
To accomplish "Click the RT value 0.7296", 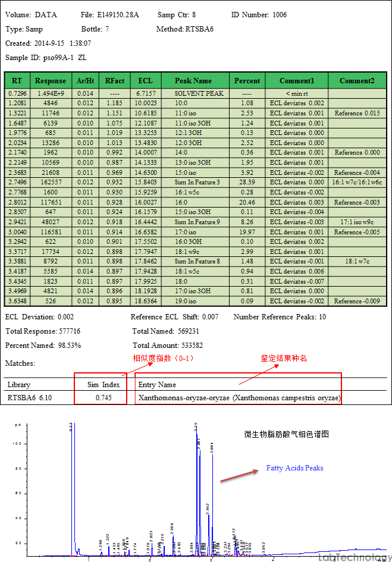I will pos(18,93).
